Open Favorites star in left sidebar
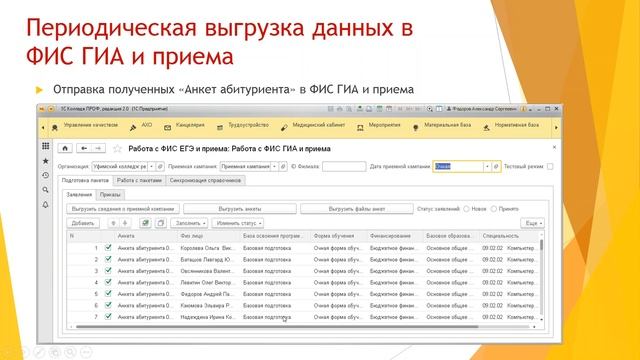 45,161
